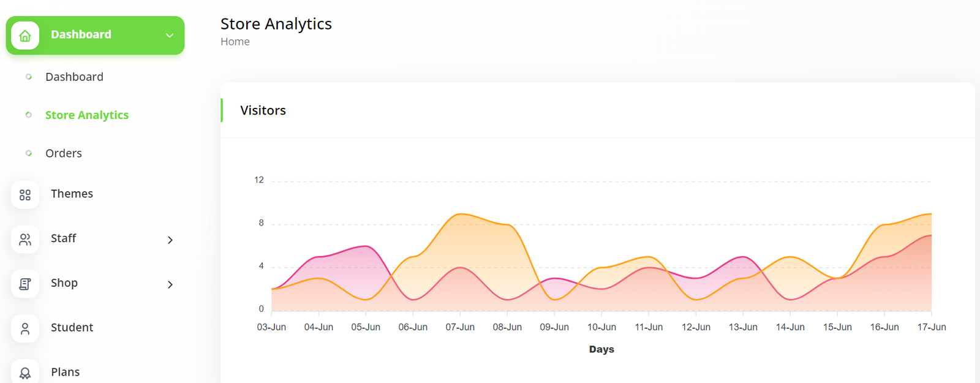Go to Themes section
Screen dimensions: 980x383
[72, 194]
